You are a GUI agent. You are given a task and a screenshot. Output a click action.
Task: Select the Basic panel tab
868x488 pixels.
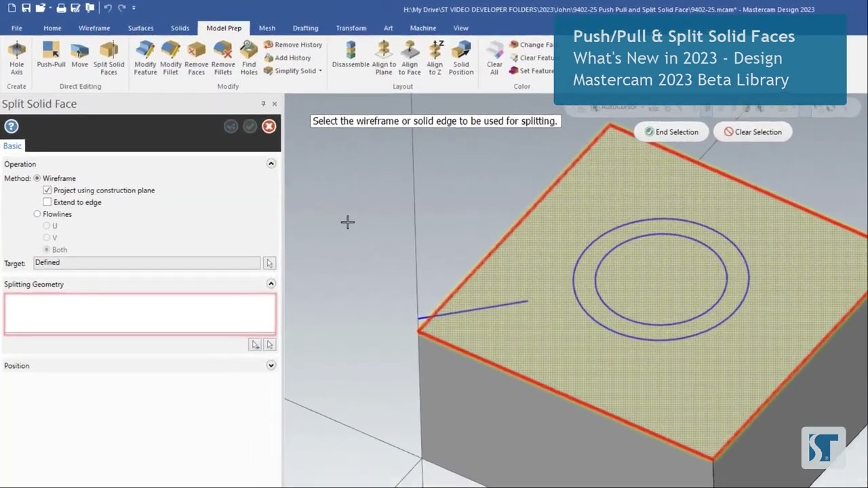pyautogui.click(x=12, y=146)
